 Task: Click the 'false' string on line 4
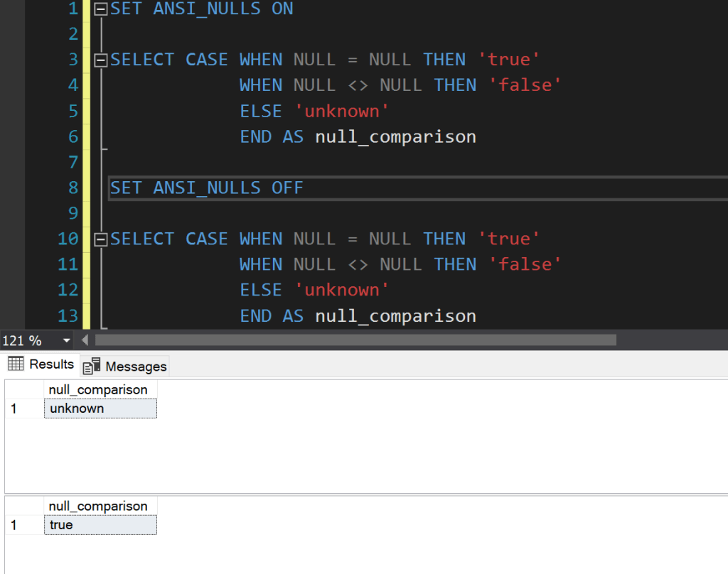tap(525, 85)
